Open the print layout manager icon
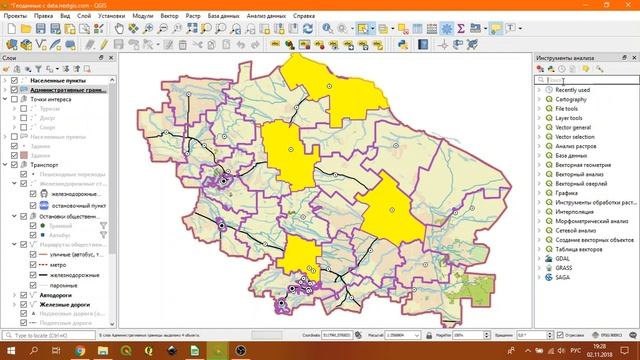640x360 pixels. (84, 29)
